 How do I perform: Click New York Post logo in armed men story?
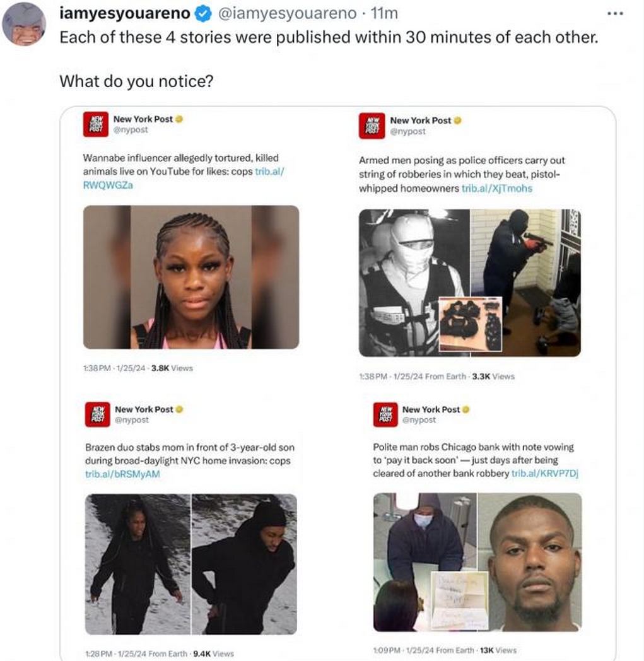tap(372, 126)
